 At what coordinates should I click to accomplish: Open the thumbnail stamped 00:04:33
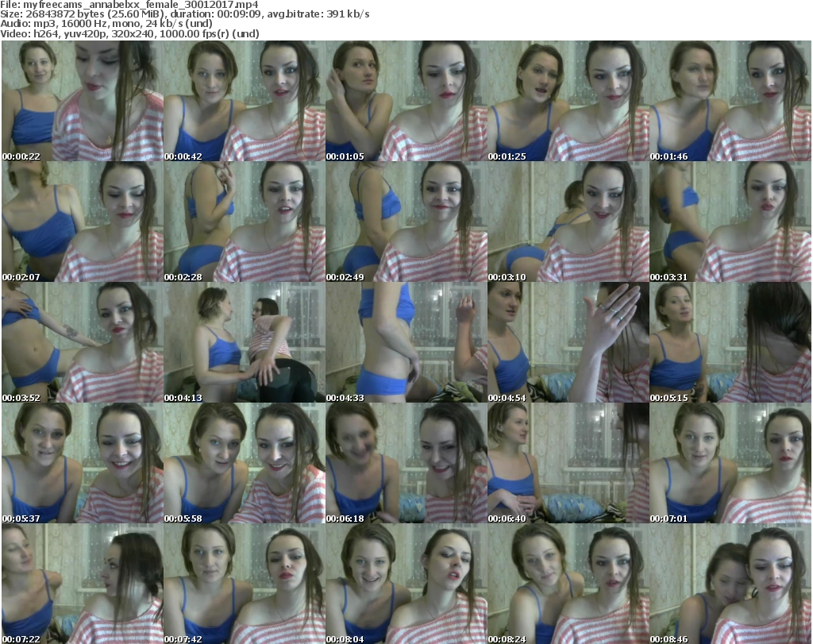click(x=406, y=342)
